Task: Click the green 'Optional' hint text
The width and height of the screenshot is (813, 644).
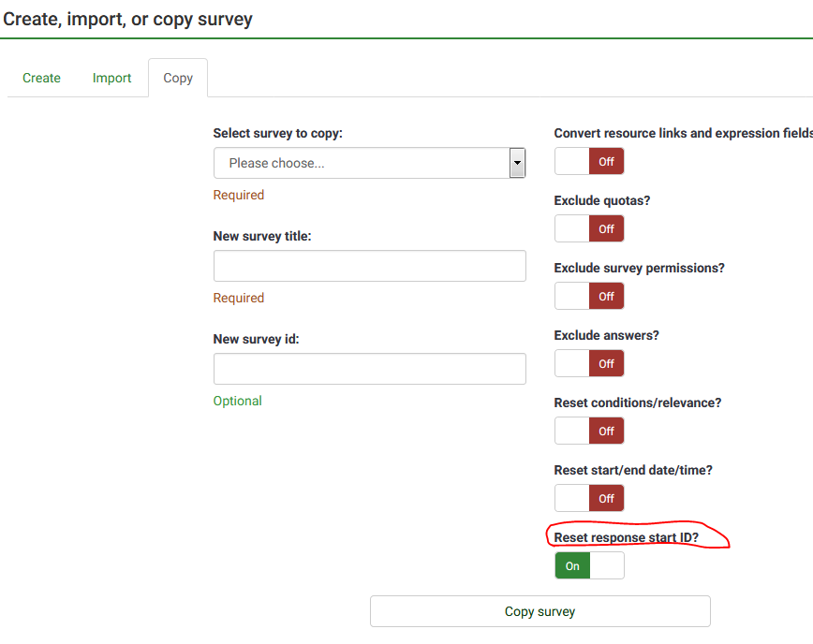Action: pyautogui.click(x=238, y=401)
